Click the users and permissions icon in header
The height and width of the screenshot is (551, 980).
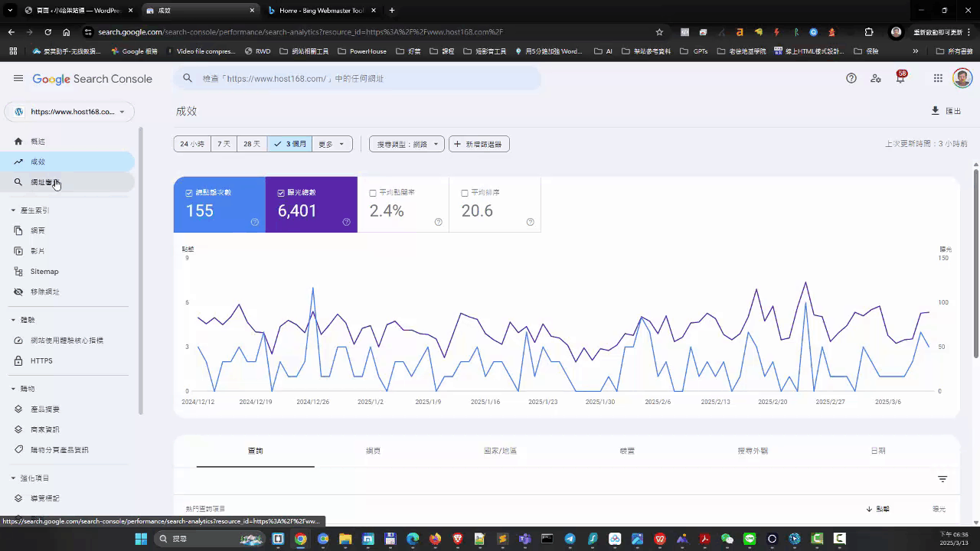pyautogui.click(x=876, y=78)
